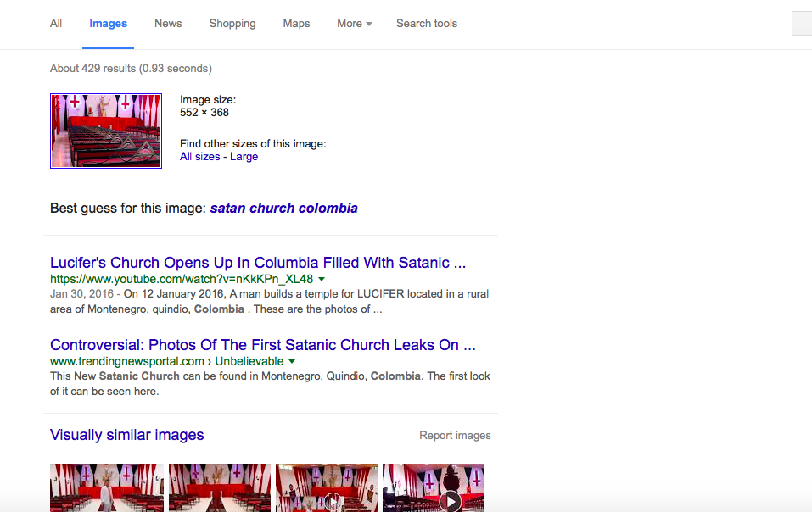Open first visually similar image thumbnail
Viewport: 812px width, 512px height.
click(x=107, y=488)
